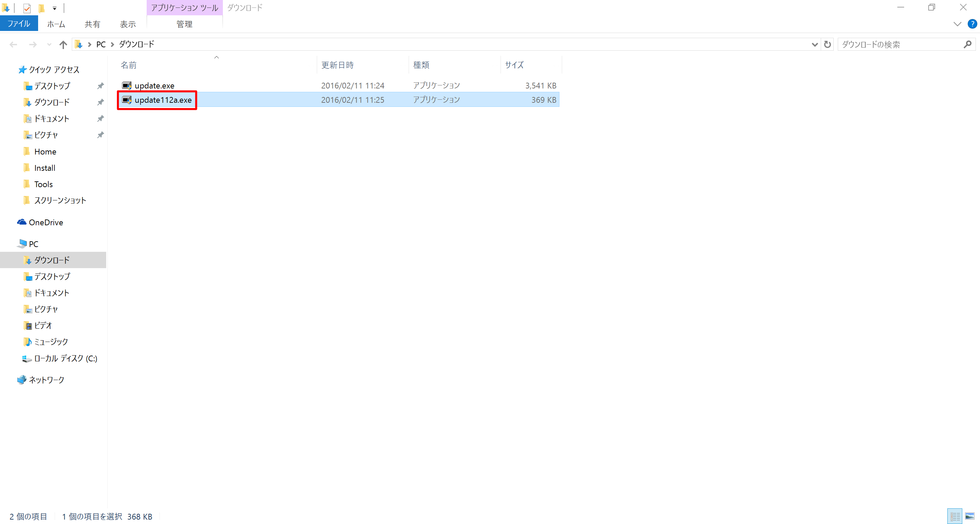Open the Home folder in the sidebar
This screenshot has width=980, height=524.
pos(45,151)
